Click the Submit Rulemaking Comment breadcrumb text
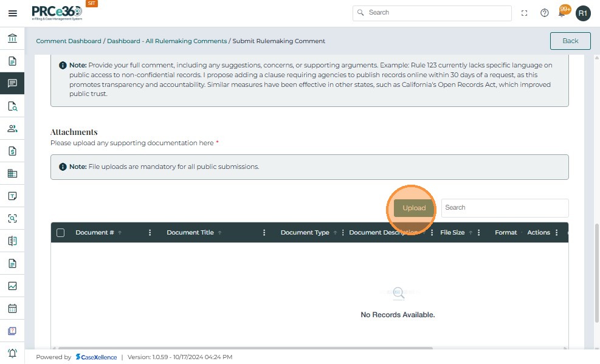The image size is (600, 364). 278,41
